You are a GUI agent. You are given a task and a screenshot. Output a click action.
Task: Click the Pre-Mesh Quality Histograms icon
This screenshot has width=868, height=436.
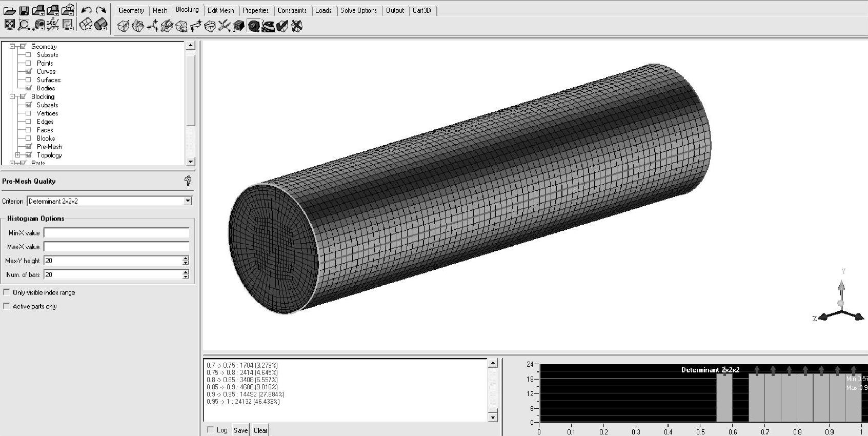click(253, 26)
